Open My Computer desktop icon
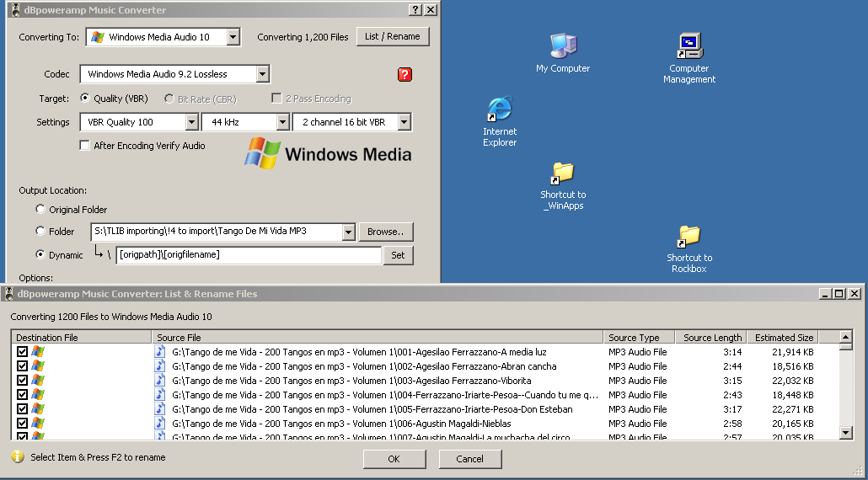 [563, 46]
